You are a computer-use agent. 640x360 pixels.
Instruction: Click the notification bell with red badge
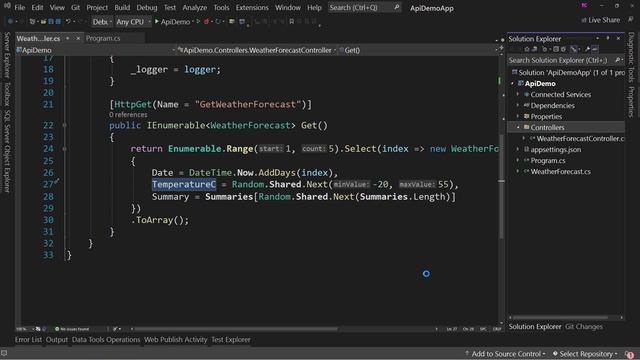click(x=629, y=354)
